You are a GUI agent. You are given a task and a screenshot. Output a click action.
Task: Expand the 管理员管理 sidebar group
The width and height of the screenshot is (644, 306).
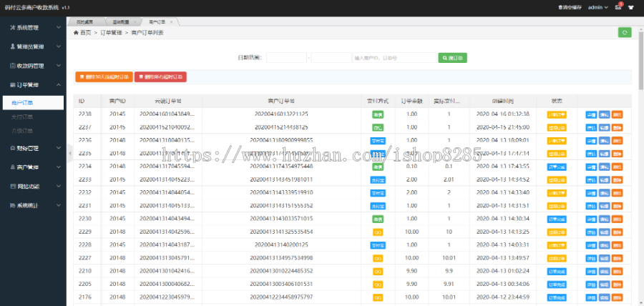(x=33, y=46)
